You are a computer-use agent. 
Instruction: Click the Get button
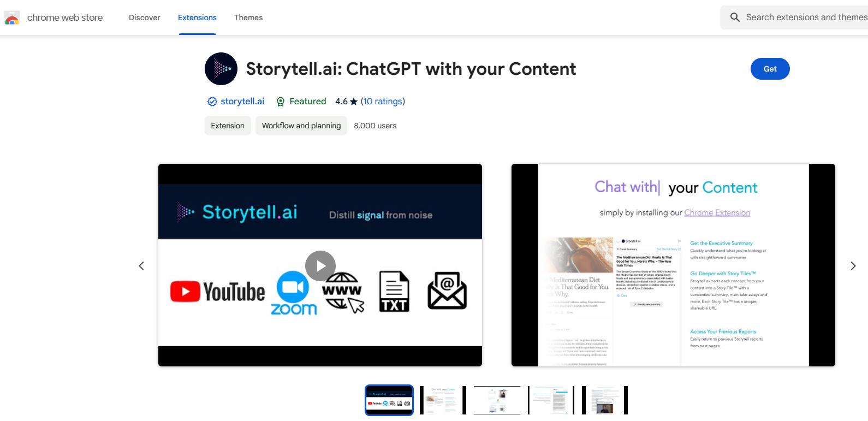pos(770,69)
